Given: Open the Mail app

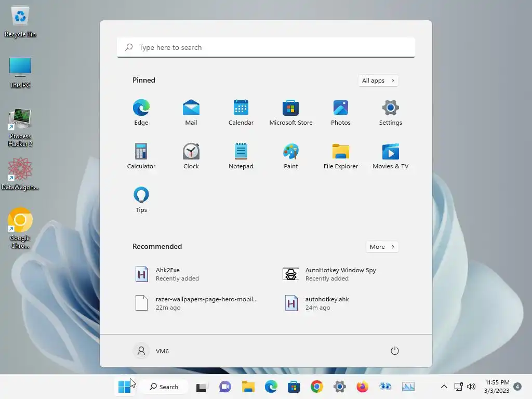Looking at the screenshot, I should click(x=191, y=113).
